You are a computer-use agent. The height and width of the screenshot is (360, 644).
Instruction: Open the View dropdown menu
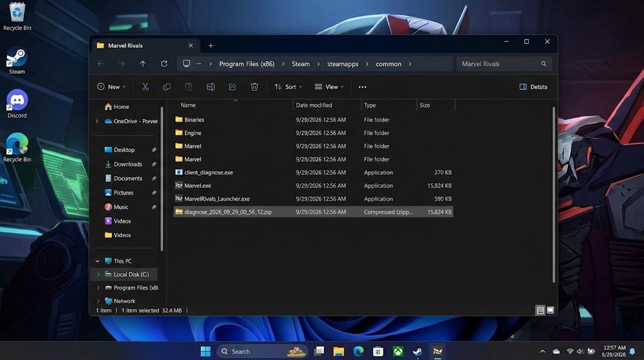coord(329,87)
